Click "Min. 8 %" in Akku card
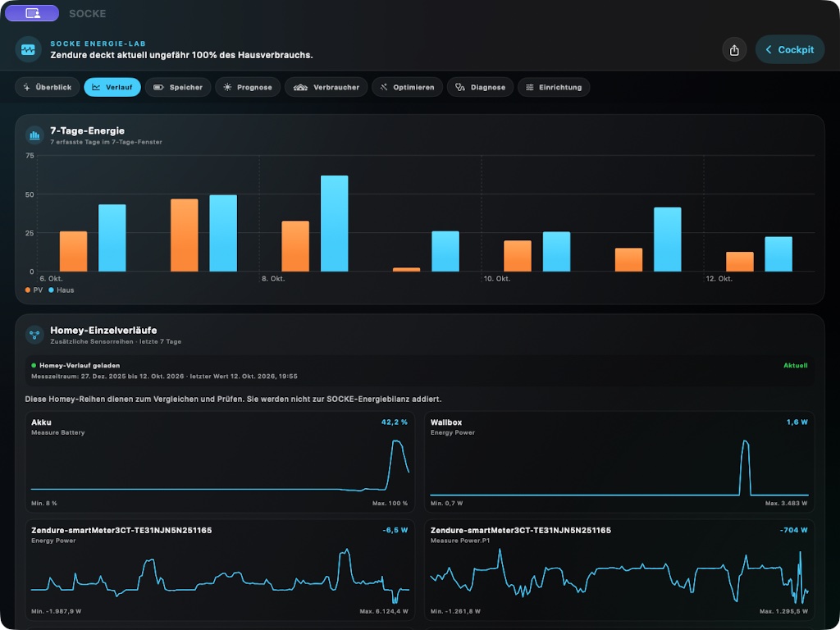 pyautogui.click(x=44, y=504)
